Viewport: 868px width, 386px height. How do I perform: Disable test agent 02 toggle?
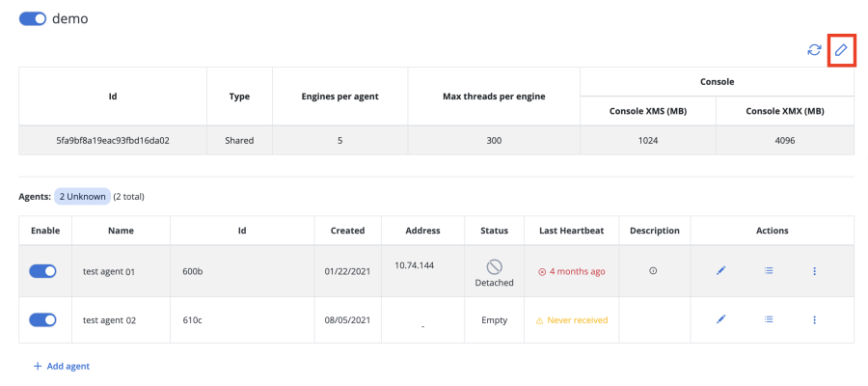click(x=43, y=319)
